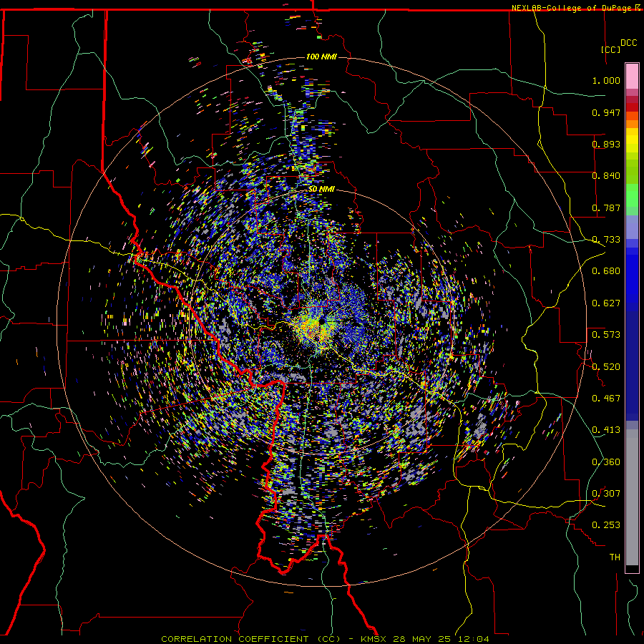Click the 1.000 legend value

coord(606,80)
